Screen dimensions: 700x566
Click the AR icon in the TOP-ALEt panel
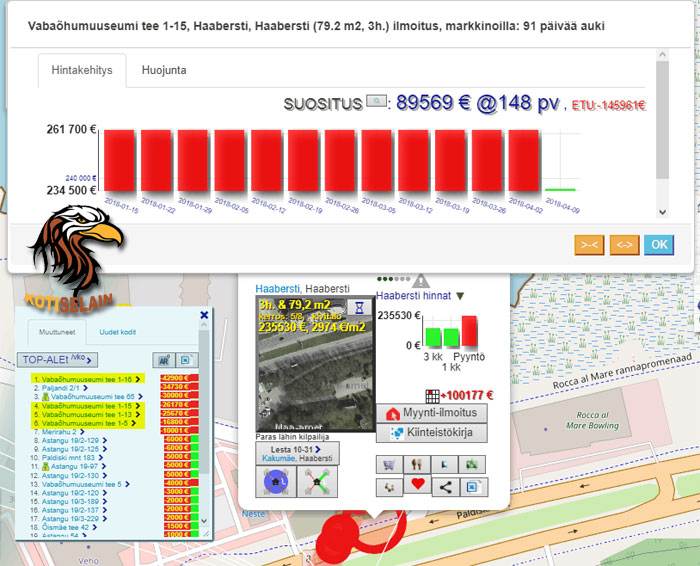[164, 360]
